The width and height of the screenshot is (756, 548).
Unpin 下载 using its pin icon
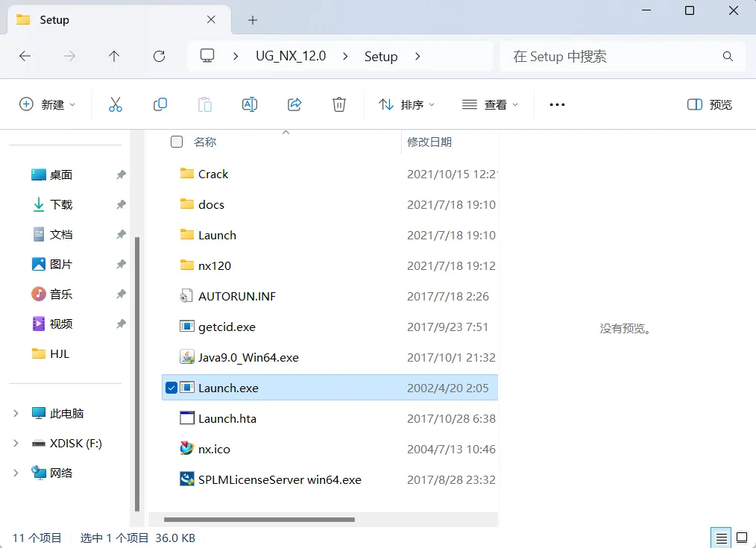click(x=121, y=204)
